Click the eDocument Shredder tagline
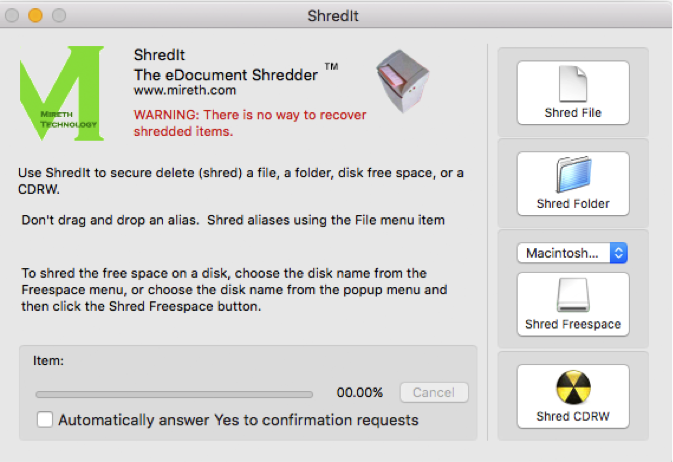The height and width of the screenshot is (462, 673). [225, 75]
